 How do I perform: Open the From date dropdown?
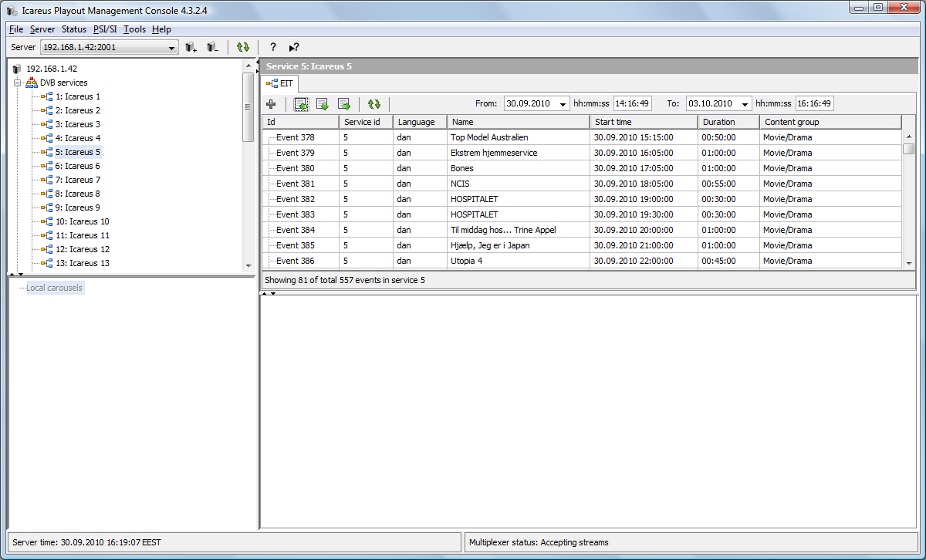563,104
